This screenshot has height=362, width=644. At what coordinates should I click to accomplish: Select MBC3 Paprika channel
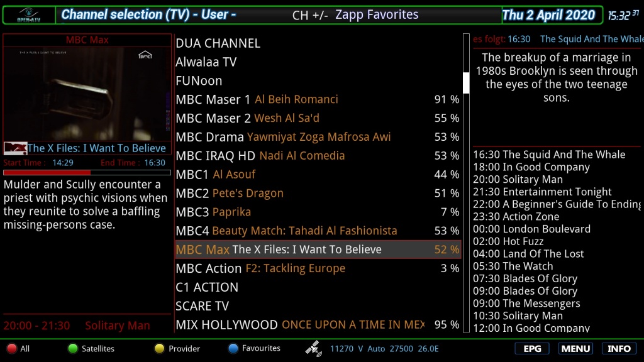(318, 212)
